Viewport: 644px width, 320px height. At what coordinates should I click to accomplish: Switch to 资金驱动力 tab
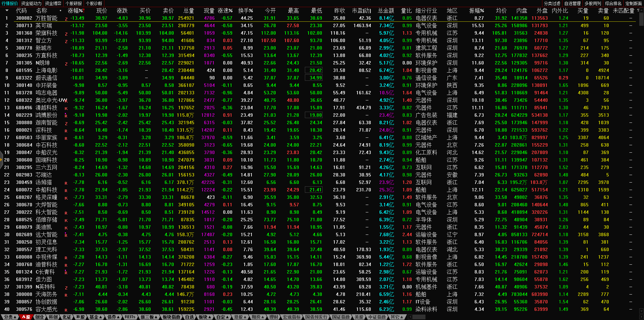point(31,3)
